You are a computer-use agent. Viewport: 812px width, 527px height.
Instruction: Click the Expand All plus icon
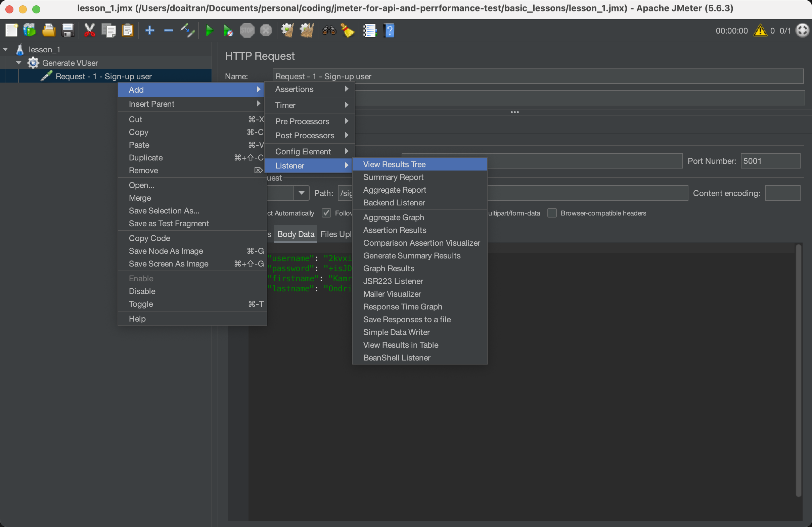click(x=150, y=30)
